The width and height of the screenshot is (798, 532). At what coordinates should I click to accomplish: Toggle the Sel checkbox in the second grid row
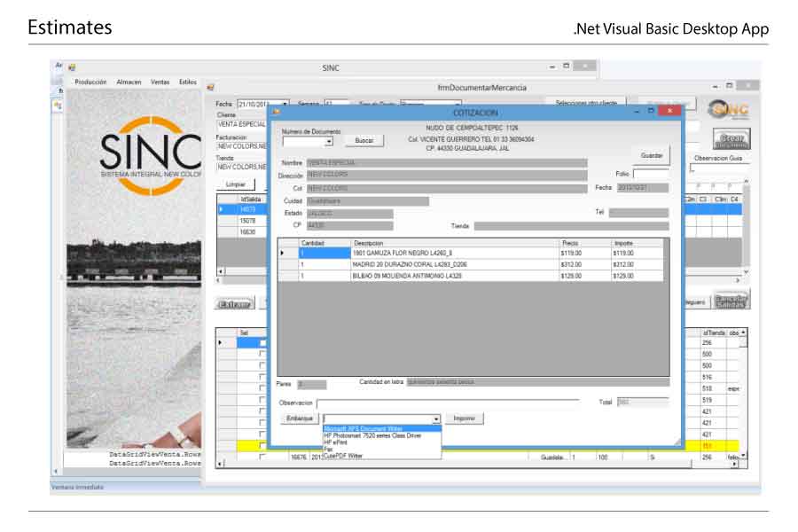tap(262, 354)
